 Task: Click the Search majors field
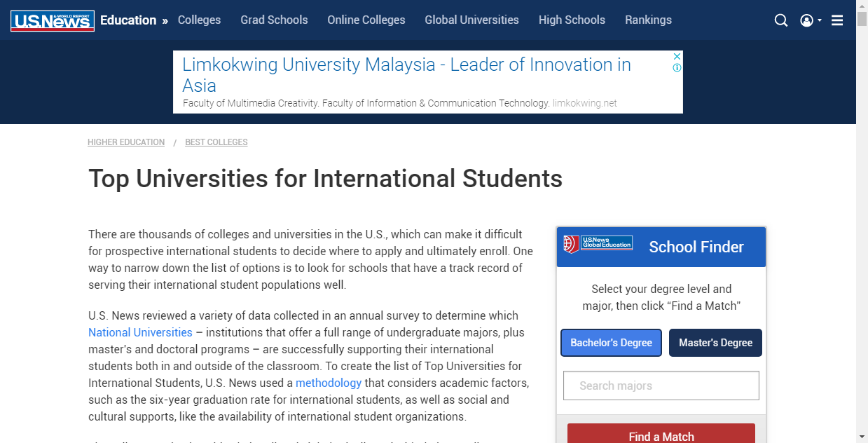[x=661, y=386]
